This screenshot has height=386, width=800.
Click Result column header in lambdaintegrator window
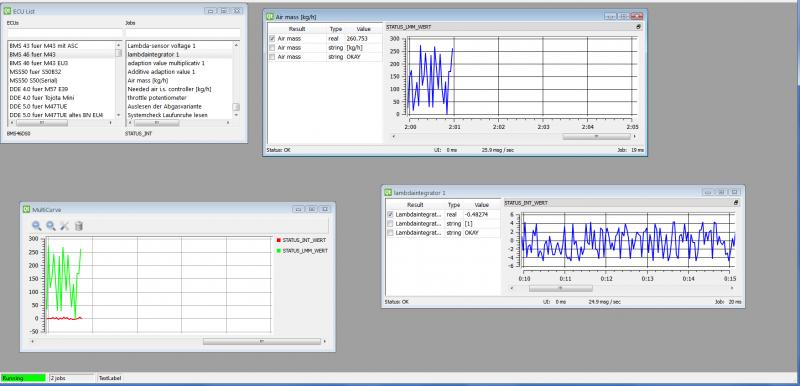pyautogui.click(x=415, y=204)
